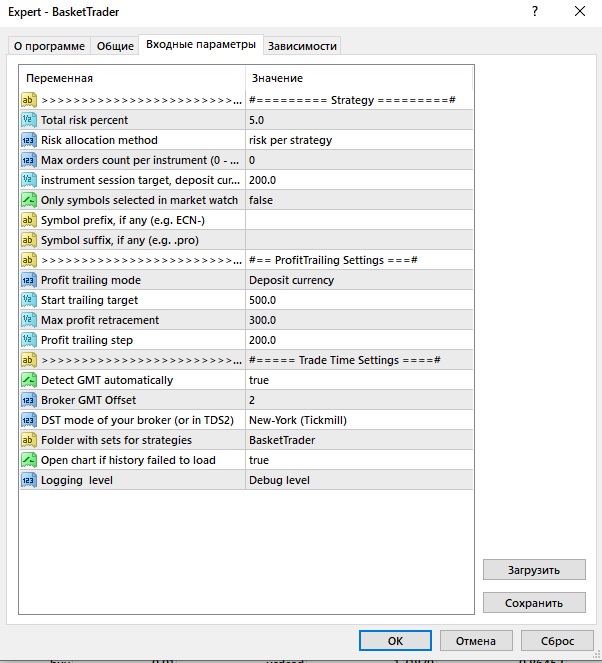Click the double icon beside Start trailing target

click(29, 300)
